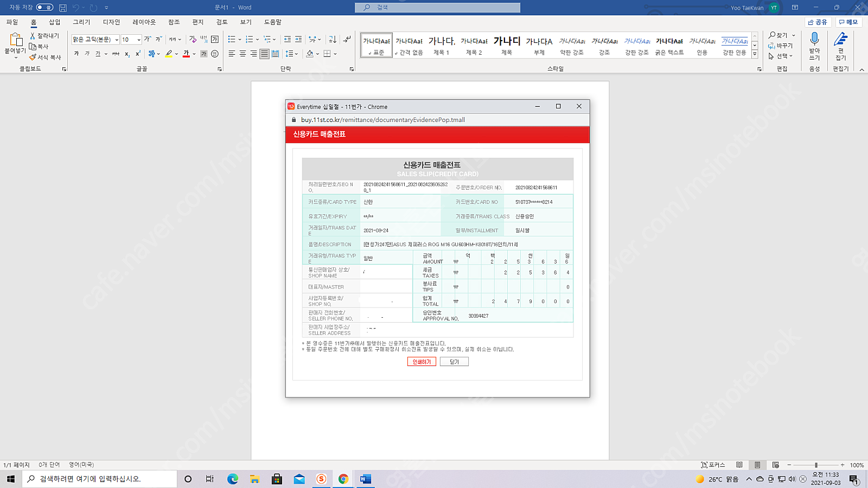Switch to the 삽입 tab
This screenshot has height=488, width=868.
click(x=55, y=22)
